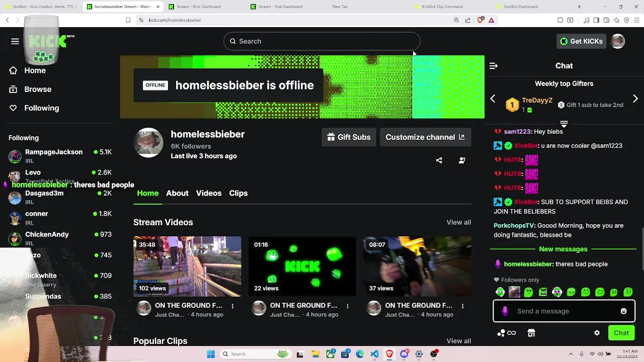644x362 pixels.
Task: Open the hamburger sidebar menu
Action: (x=15, y=41)
